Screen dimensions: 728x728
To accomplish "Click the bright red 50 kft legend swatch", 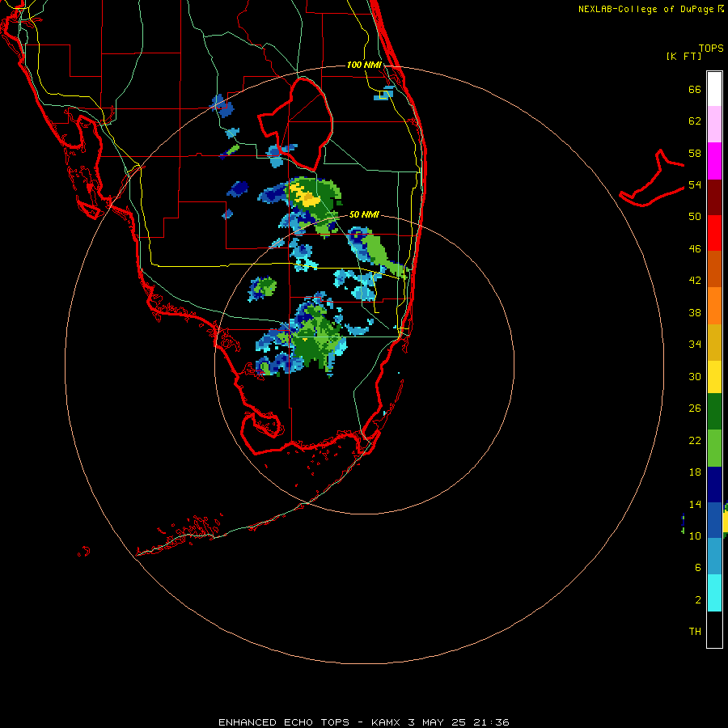I will click(714, 233).
